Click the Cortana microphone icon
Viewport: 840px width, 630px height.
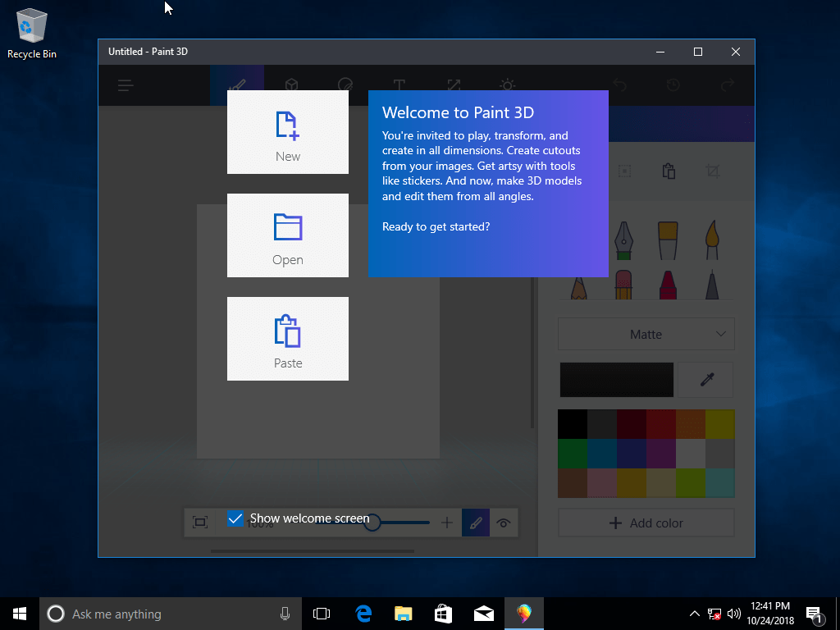[x=285, y=614]
